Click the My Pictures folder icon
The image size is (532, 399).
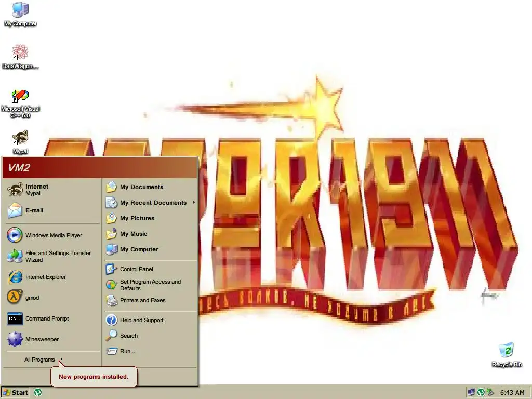111,218
